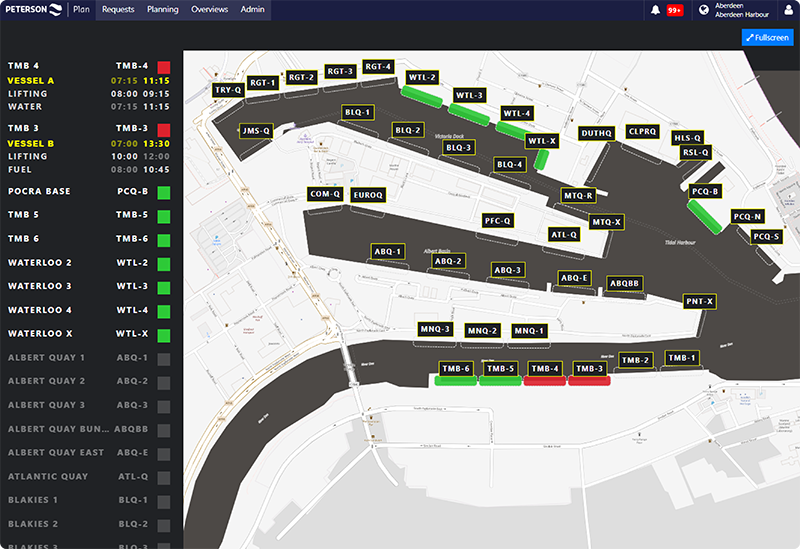Select the POCRA BASE list row
The image size is (800, 549).
[89, 191]
